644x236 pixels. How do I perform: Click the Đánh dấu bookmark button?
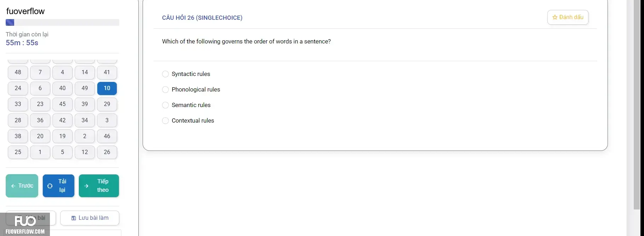coord(568,17)
